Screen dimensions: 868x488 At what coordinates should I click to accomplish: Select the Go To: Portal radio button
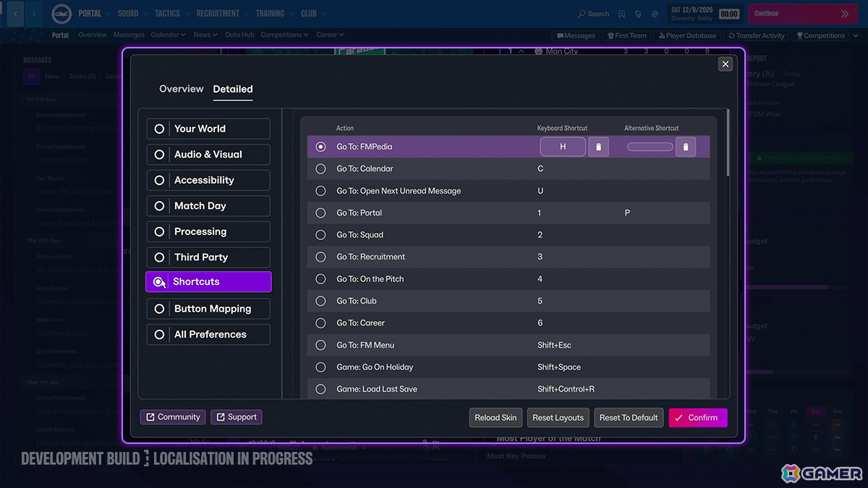(x=320, y=213)
